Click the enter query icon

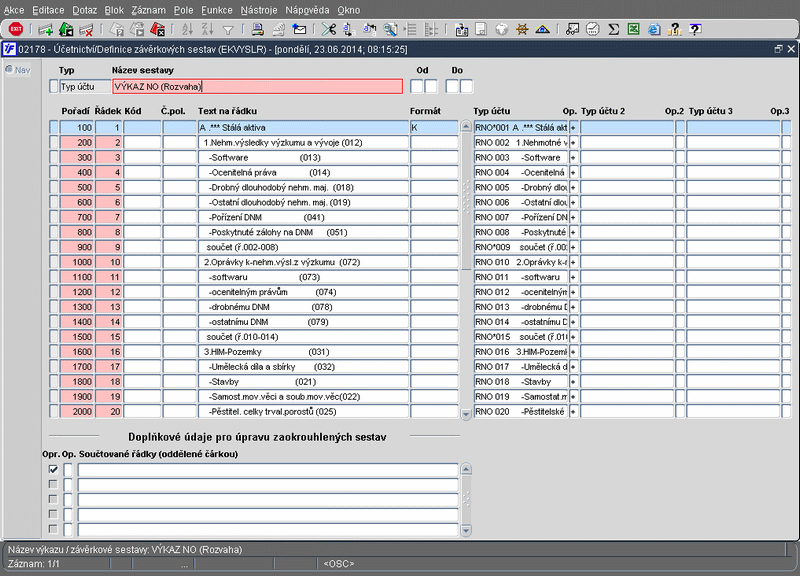tap(117, 30)
